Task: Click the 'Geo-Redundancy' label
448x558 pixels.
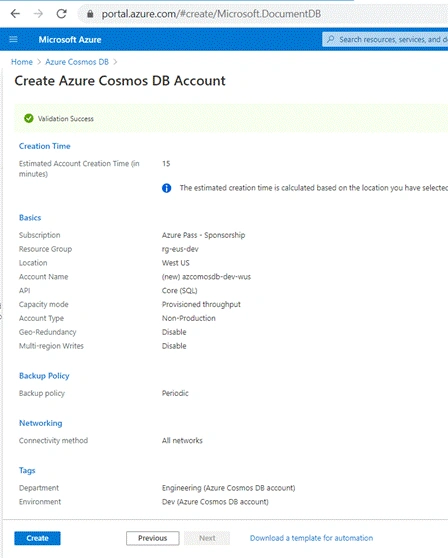Action: 48,332
